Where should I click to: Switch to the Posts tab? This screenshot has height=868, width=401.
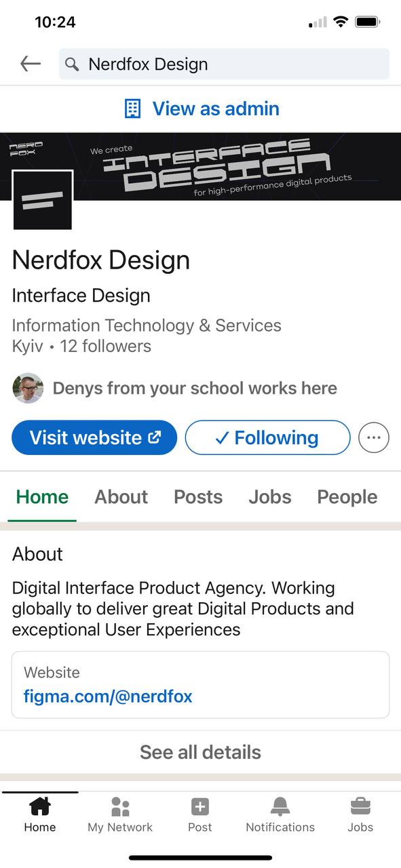[198, 497]
